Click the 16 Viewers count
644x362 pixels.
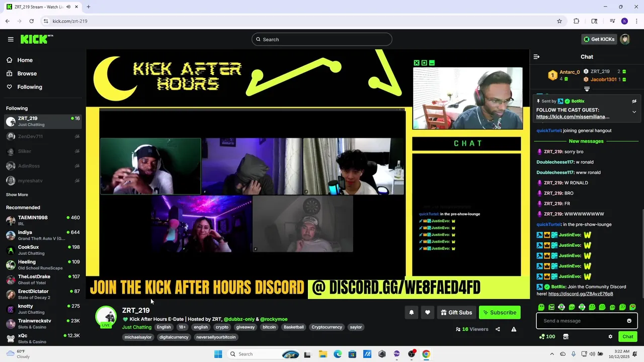(x=472, y=329)
